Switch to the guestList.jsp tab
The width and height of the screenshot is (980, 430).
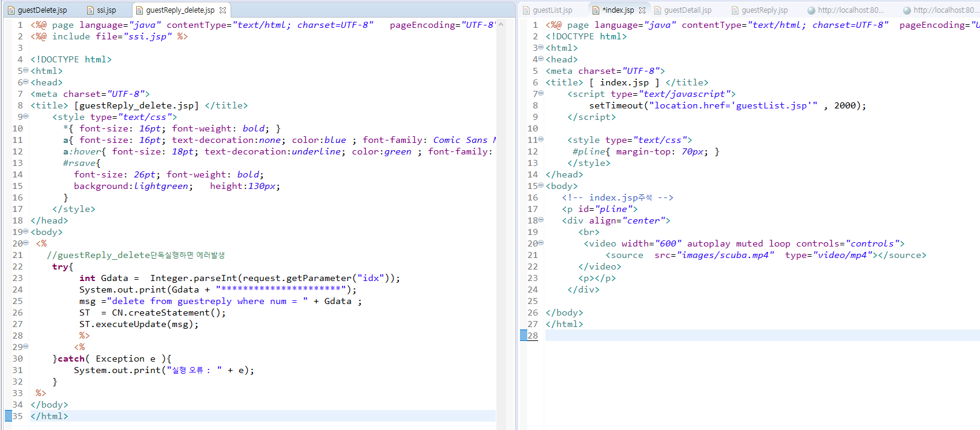(x=547, y=10)
